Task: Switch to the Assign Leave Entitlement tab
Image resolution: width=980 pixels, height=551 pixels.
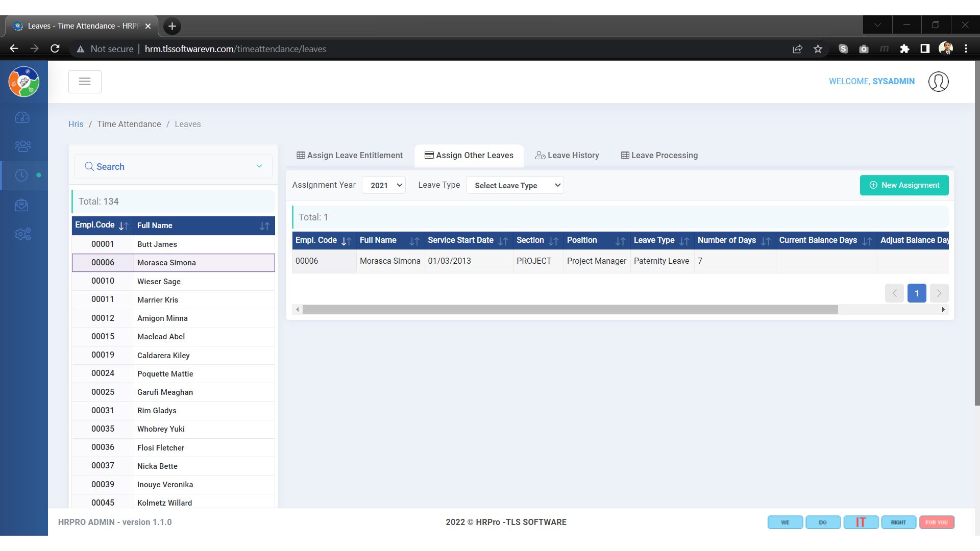Action: [350, 156]
